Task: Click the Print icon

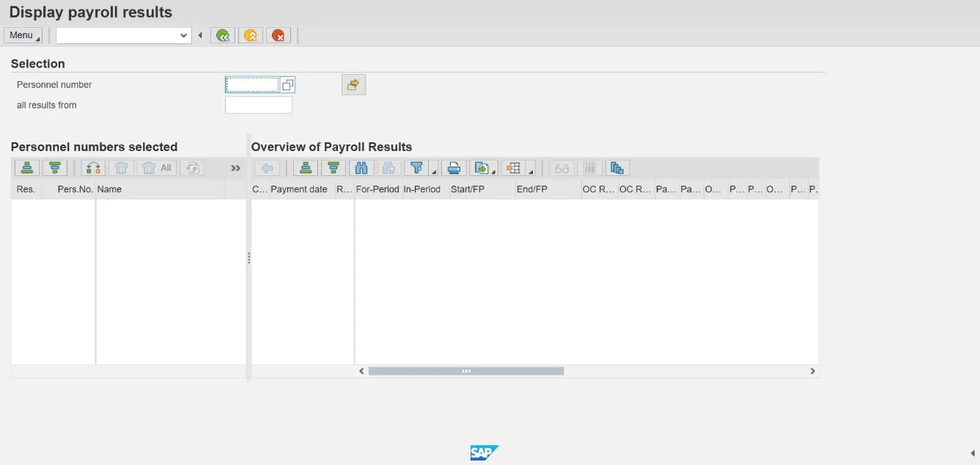Action: tap(454, 168)
